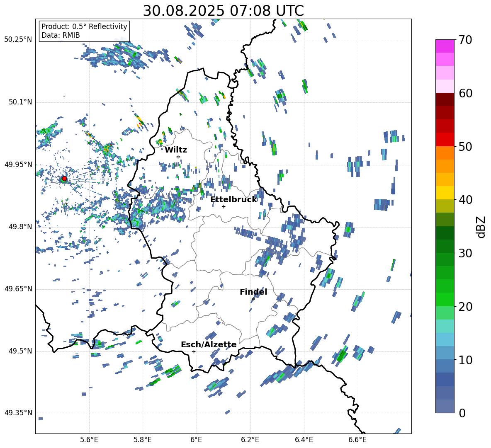Click the Wiltz station cross marker

[x=178, y=157]
